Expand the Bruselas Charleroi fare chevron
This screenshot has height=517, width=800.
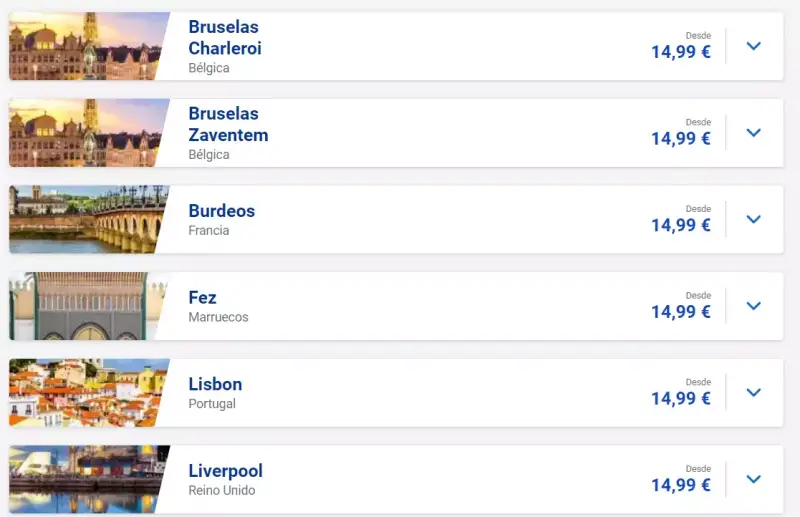pyautogui.click(x=754, y=46)
